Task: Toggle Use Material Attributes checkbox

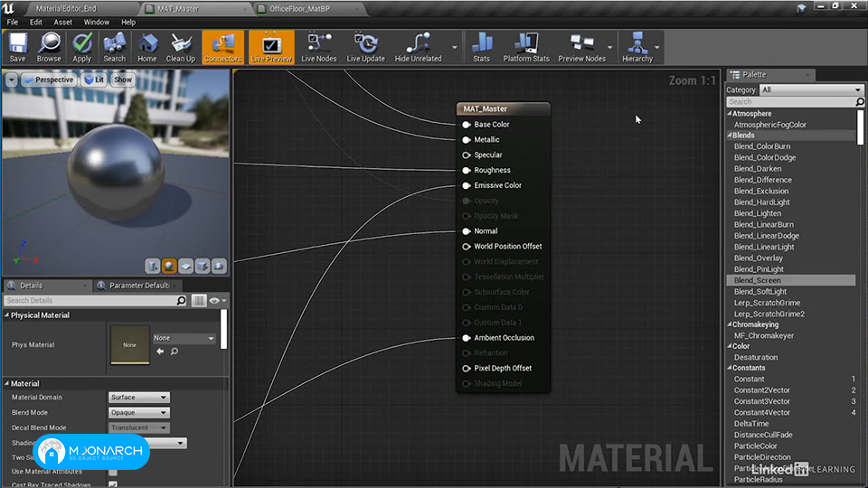Action: point(113,472)
